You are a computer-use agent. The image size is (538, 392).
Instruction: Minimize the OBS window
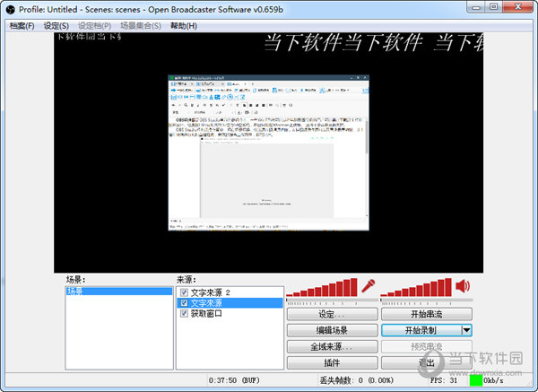click(x=476, y=7)
